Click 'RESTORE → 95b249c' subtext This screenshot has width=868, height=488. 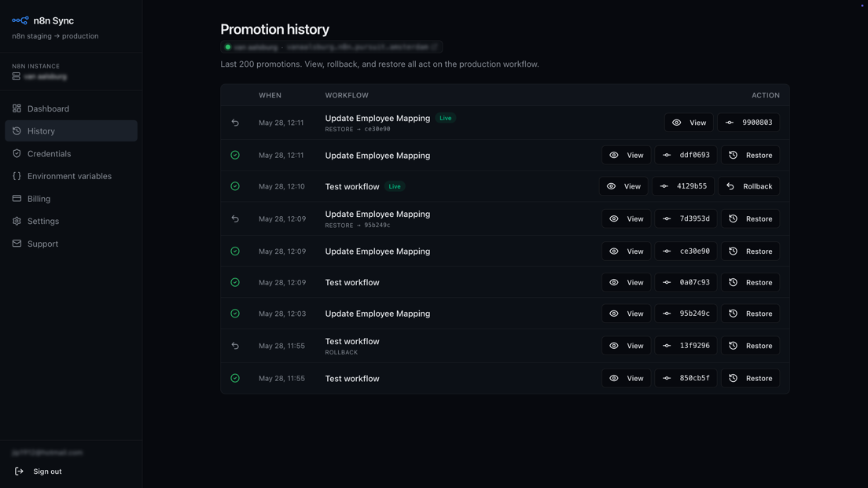click(358, 226)
